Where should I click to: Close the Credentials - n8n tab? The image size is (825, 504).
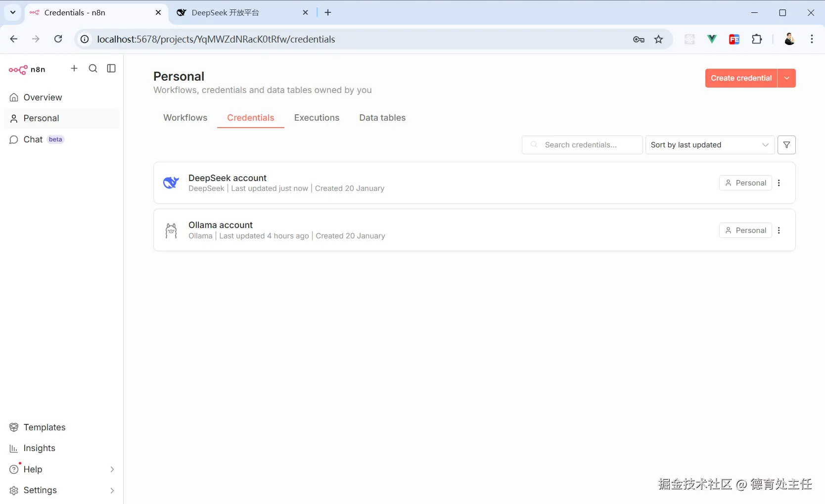158,12
